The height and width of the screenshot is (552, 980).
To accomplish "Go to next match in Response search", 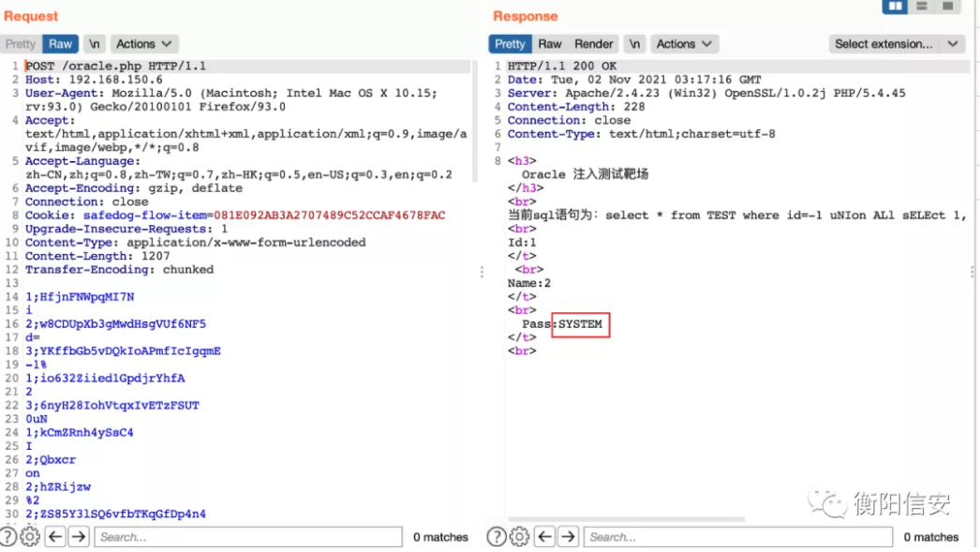I will (x=568, y=537).
